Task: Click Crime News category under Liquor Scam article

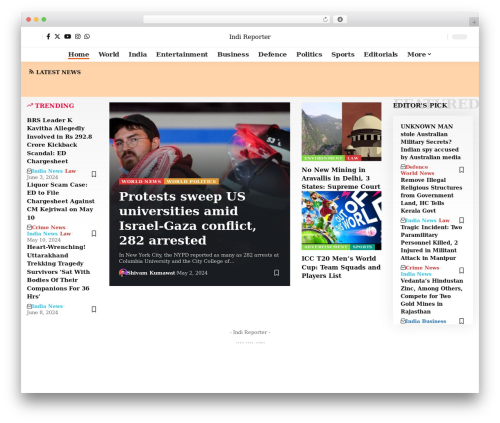Action: pyautogui.click(x=48, y=227)
